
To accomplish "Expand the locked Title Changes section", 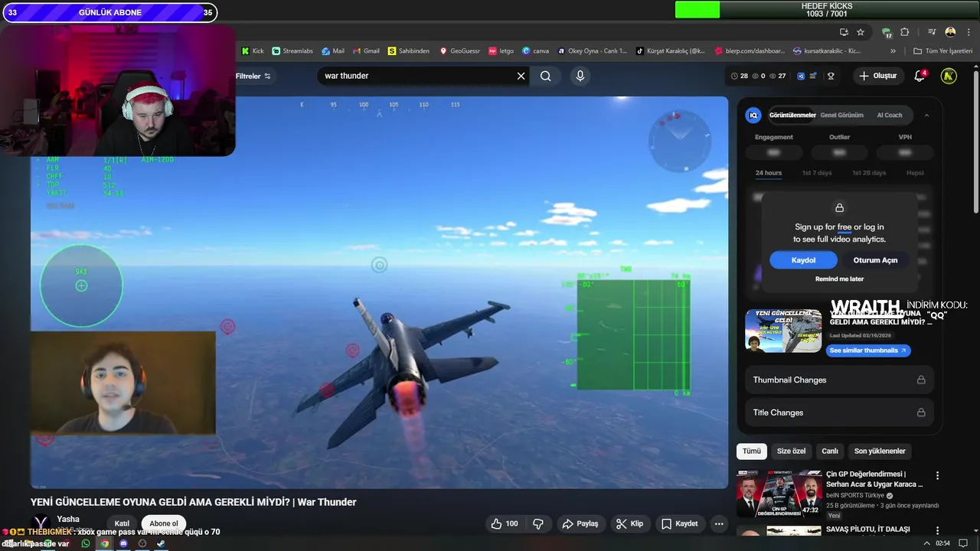I will (839, 412).
